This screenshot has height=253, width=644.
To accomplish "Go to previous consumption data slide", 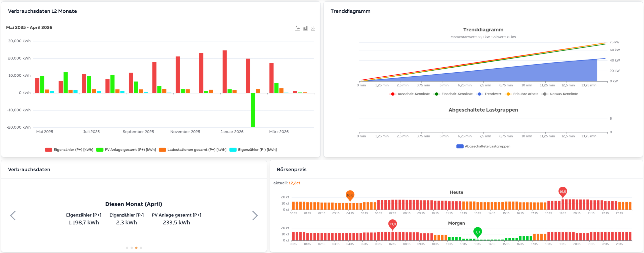I will coord(13,216).
